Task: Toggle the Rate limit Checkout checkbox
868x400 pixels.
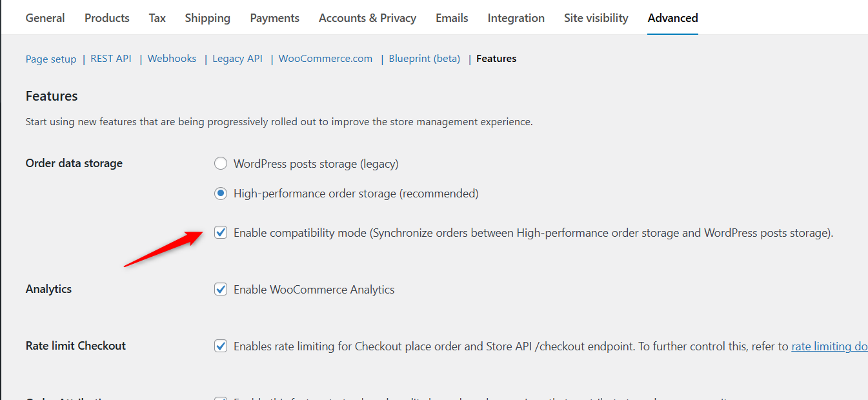Action: [221, 346]
